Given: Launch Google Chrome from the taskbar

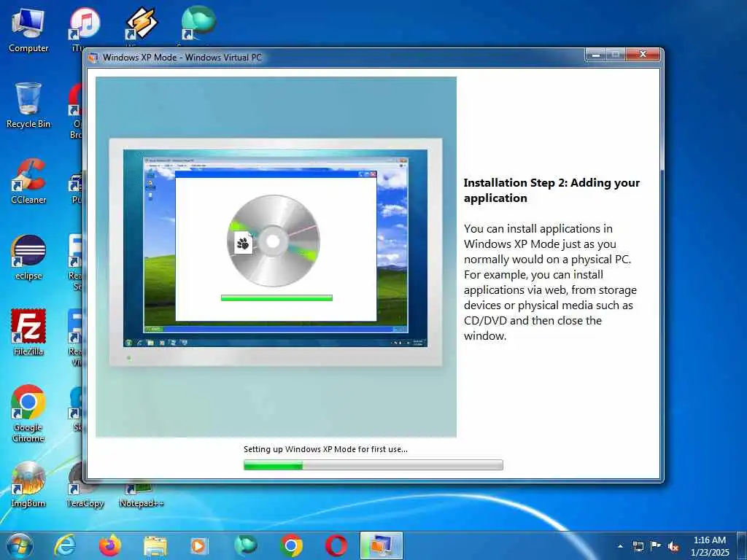Looking at the screenshot, I should click(291, 545).
